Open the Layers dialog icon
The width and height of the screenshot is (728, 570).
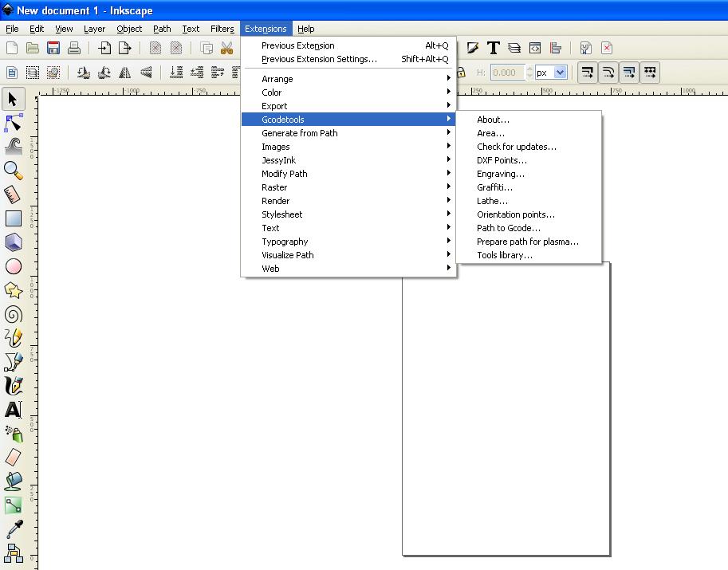[514, 48]
